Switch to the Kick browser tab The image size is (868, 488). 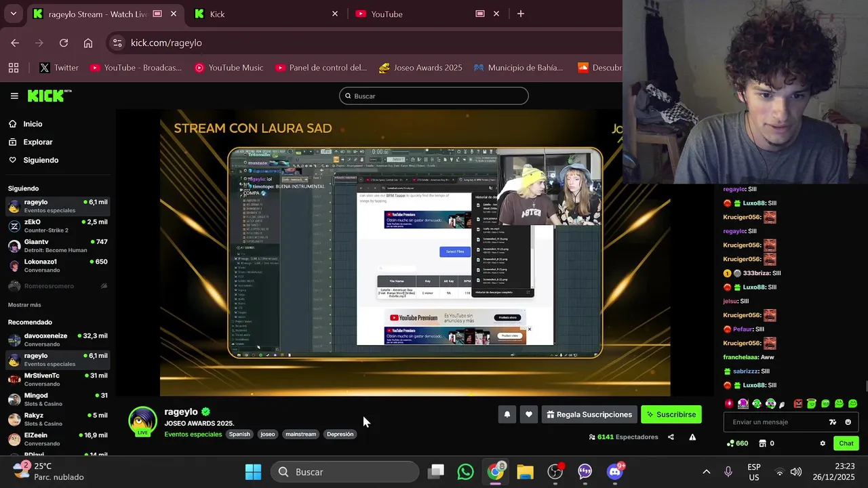(267, 14)
